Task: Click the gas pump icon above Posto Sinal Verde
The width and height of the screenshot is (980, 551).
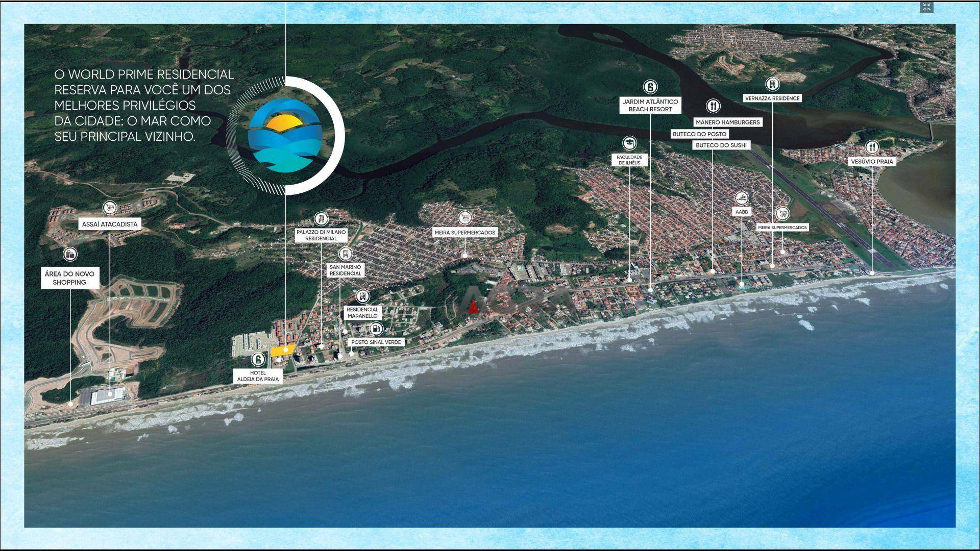Action: [376, 328]
